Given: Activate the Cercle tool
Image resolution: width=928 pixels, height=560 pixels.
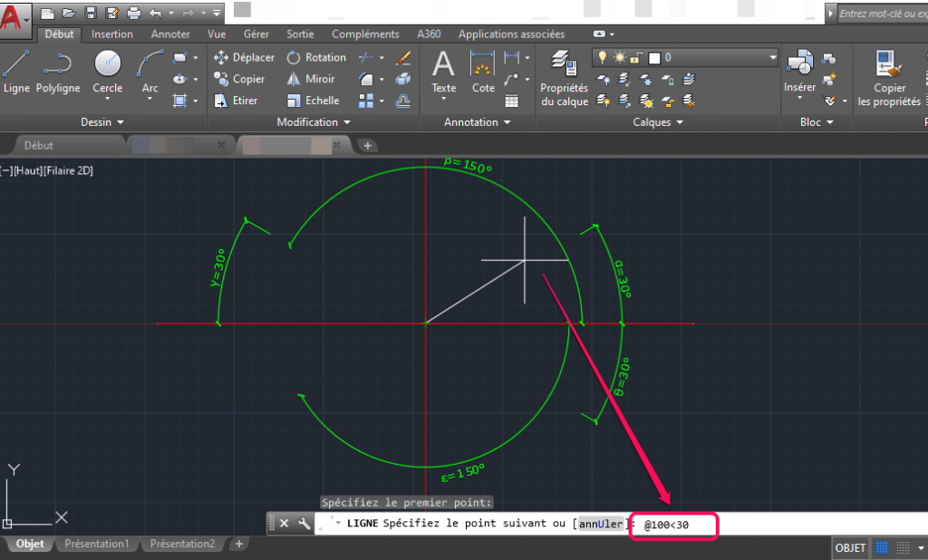Looking at the screenshot, I should click(x=107, y=72).
